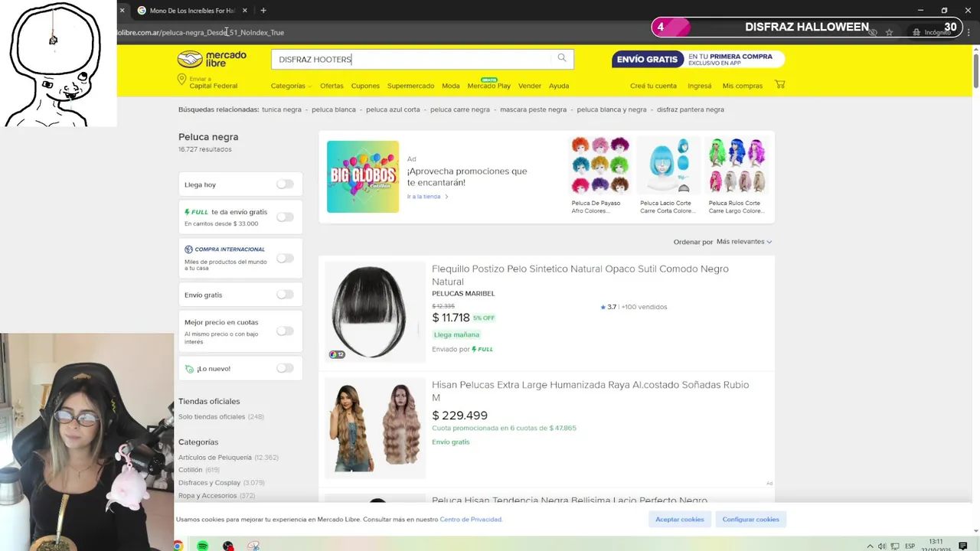Click Configurar cookies button

pyautogui.click(x=750, y=519)
